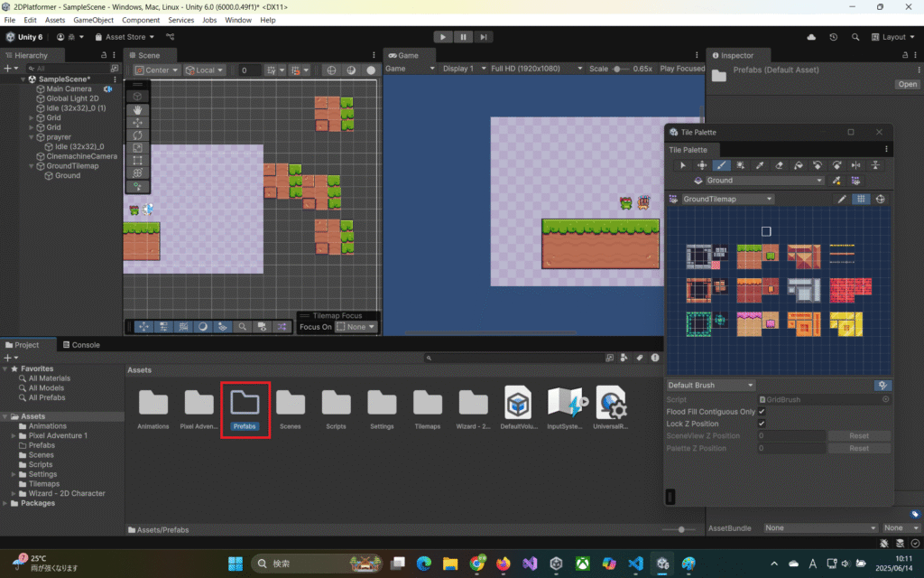Choose the Select tool in Tile Palette
This screenshot has height=578, width=924.
click(x=682, y=165)
